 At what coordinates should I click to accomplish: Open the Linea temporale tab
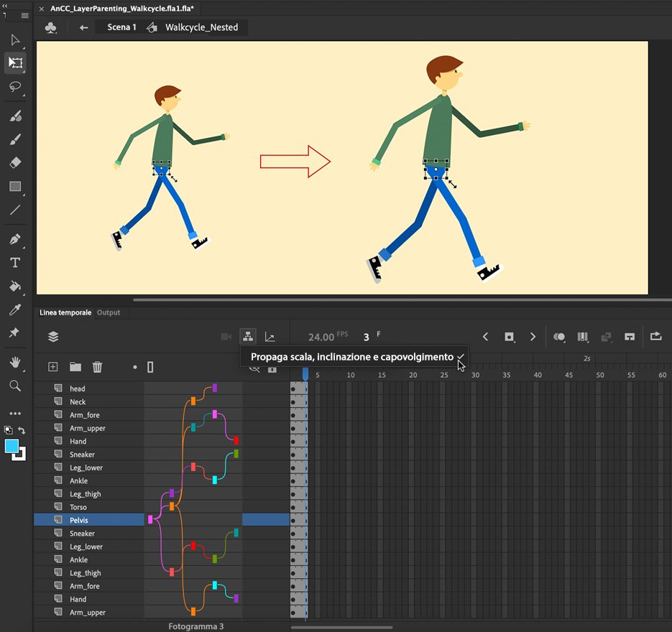pyautogui.click(x=65, y=312)
